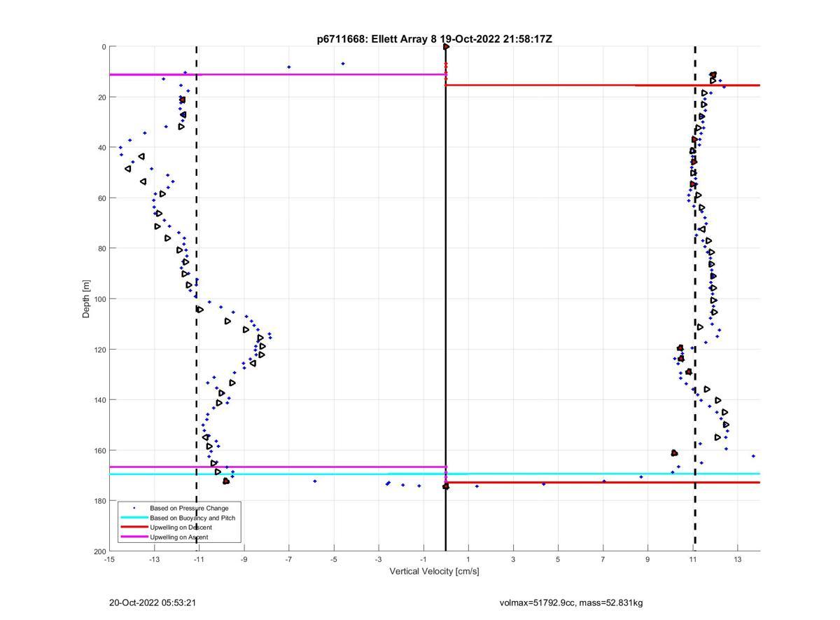The width and height of the screenshot is (840, 620).
Task: Click the 'volmax=51792.9cc, mass=52.831kg' footer text
Action: point(571,602)
